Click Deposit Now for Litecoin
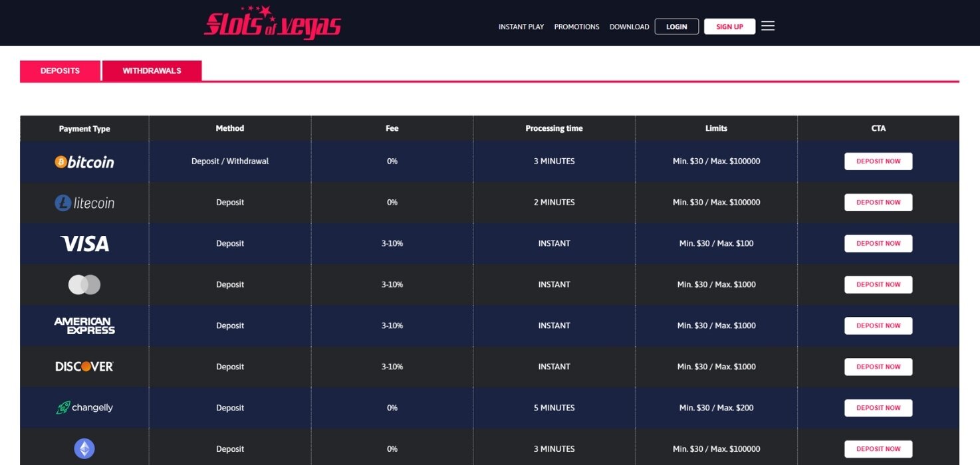 [878, 203]
